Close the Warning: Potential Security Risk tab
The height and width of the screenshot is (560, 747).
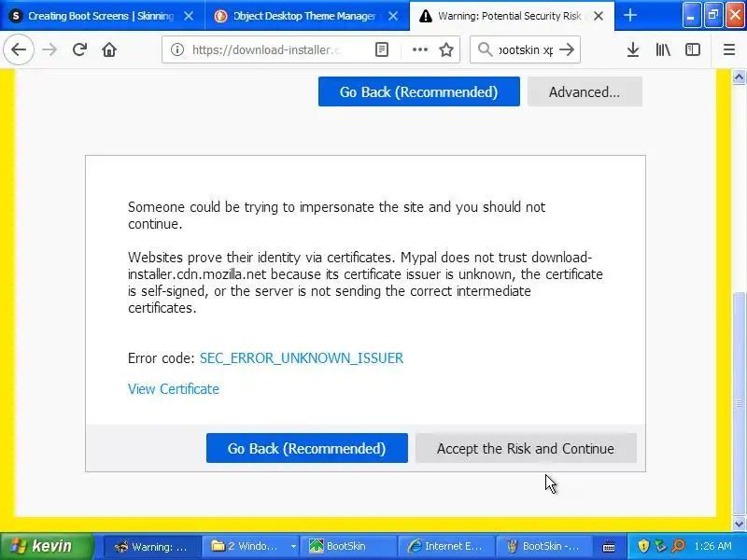[599, 16]
